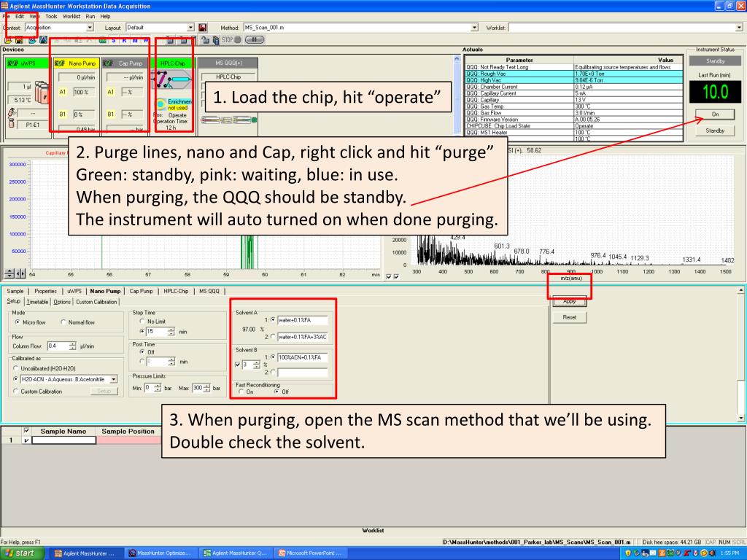Click the security shield tray icon
The height and width of the screenshot is (560, 747).
pos(628,553)
